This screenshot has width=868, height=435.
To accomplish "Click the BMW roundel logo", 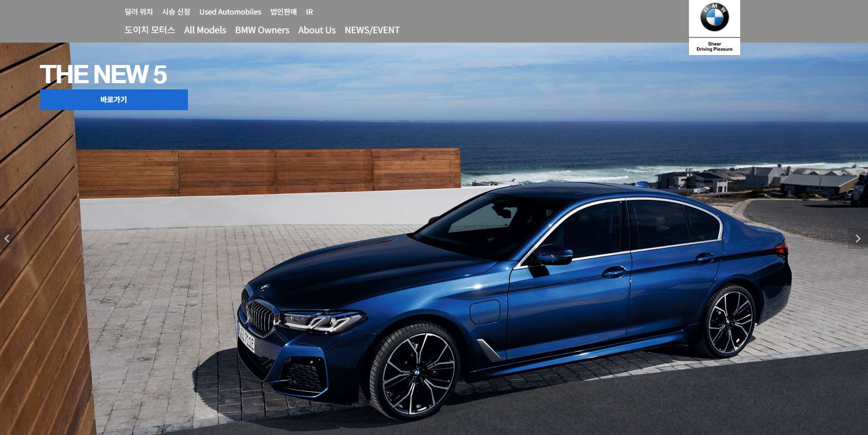I will [714, 17].
